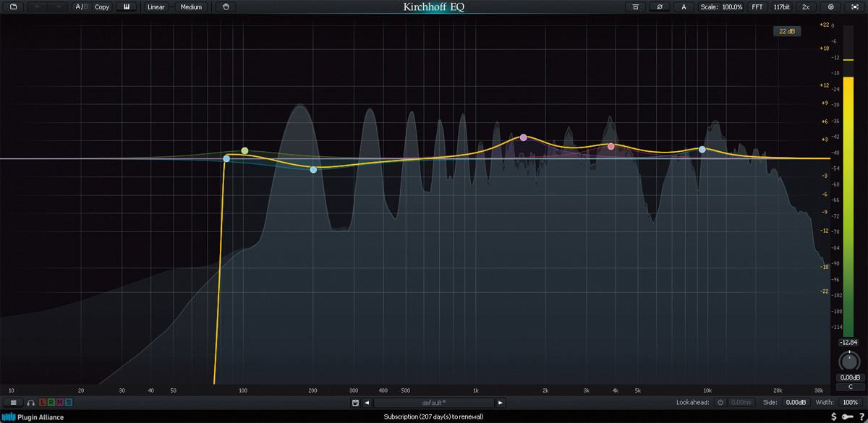Click the Subscription renewal status text

[x=433, y=417]
